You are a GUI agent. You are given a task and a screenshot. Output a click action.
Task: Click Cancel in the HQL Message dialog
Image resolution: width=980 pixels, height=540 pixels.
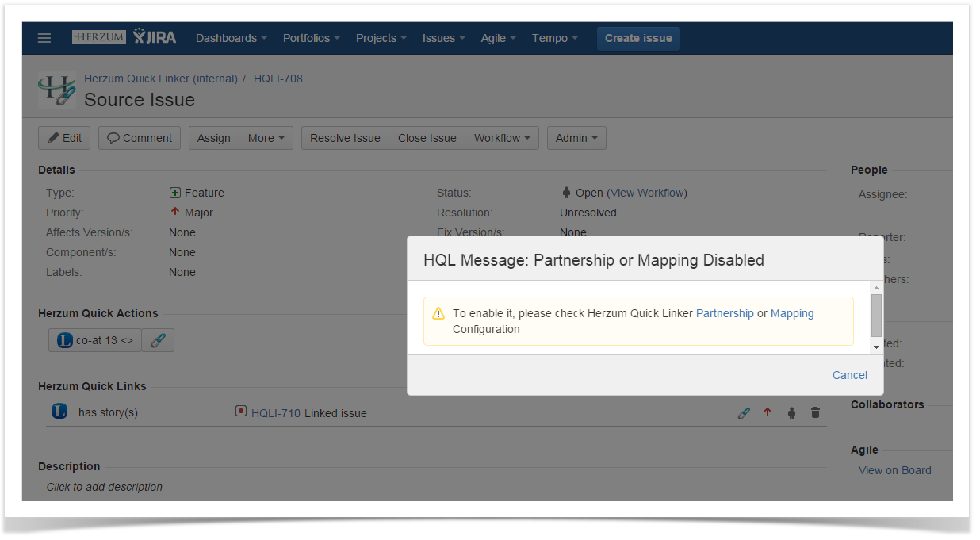[849, 375]
